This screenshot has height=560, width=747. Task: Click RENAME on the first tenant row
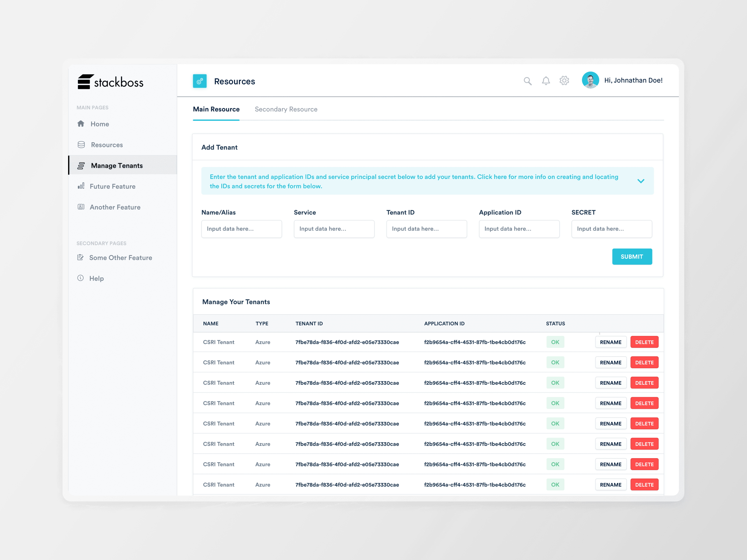pyautogui.click(x=610, y=342)
